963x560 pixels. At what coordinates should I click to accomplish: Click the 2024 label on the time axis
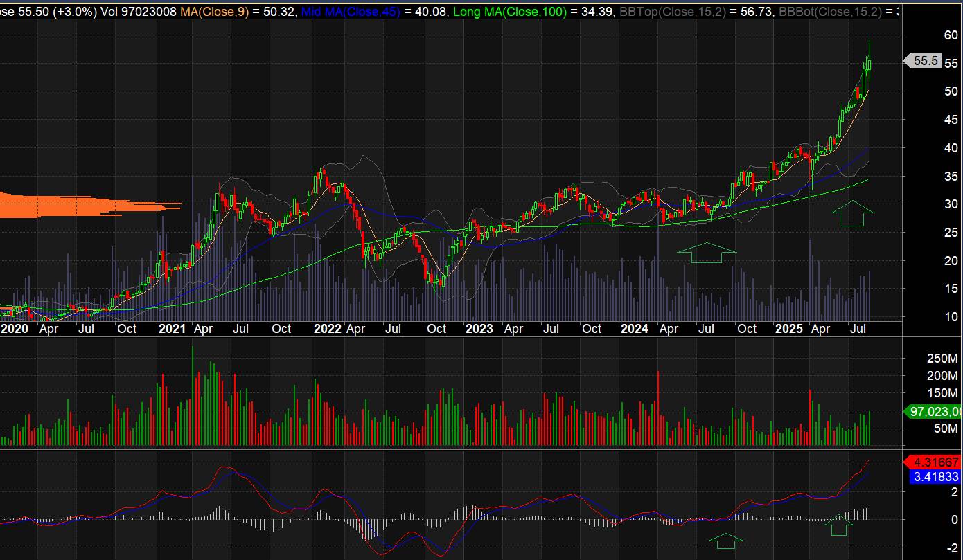(x=635, y=329)
